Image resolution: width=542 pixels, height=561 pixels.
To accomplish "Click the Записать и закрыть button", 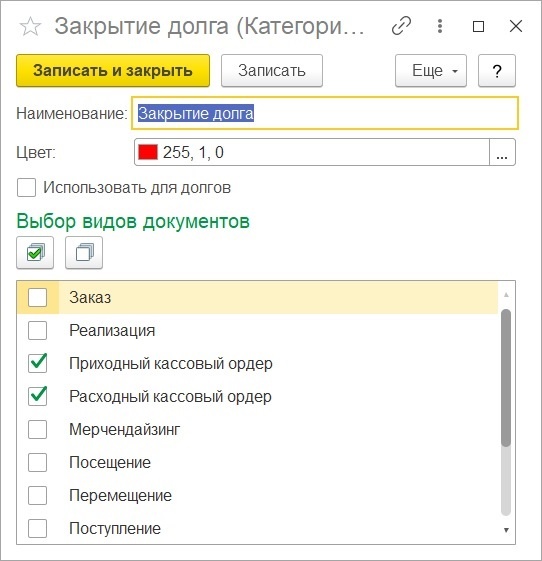I will (x=113, y=70).
